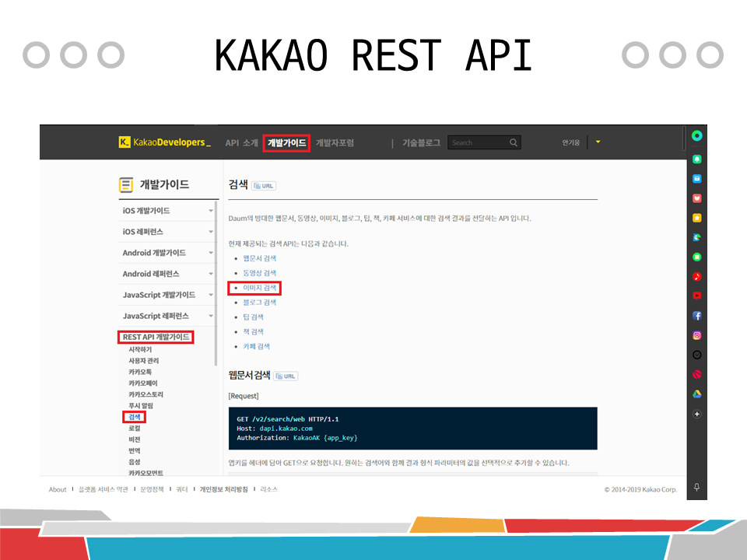This screenshot has height=560, width=747.
Task: Open the 동영상 검색 link
Action: 260,273
